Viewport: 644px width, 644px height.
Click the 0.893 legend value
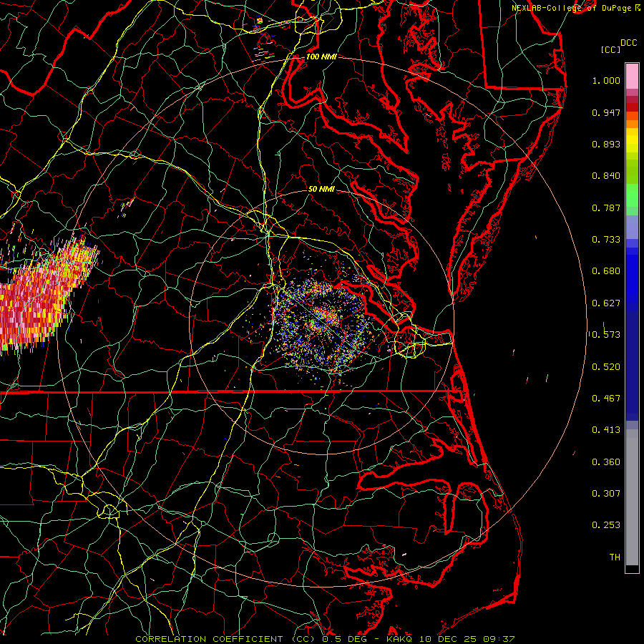(x=606, y=144)
